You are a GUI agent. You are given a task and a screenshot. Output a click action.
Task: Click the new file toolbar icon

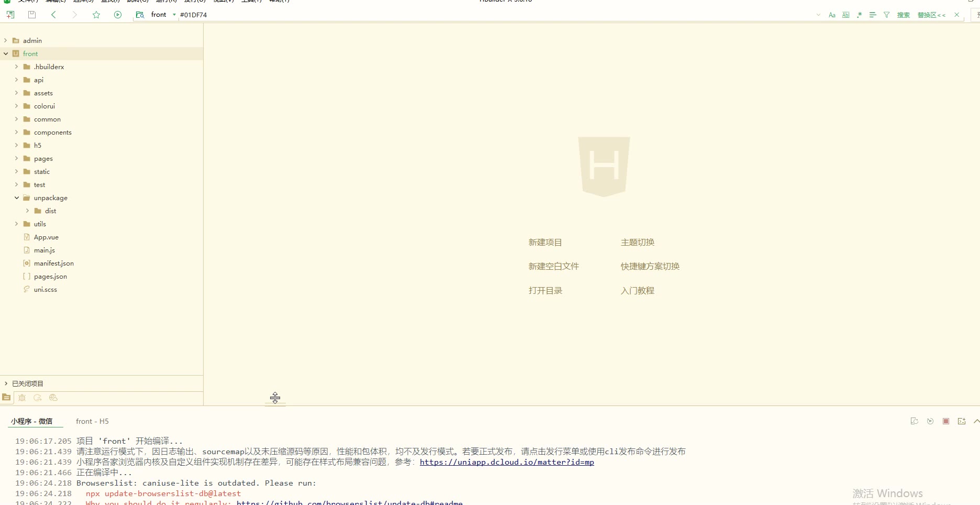point(10,15)
